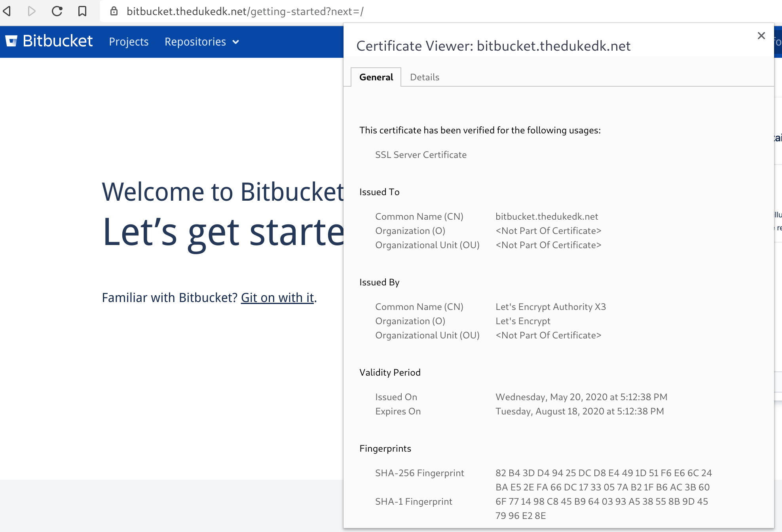Follow the 'Git on with it' link
The width and height of the screenshot is (782, 532).
[x=277, y=297]
